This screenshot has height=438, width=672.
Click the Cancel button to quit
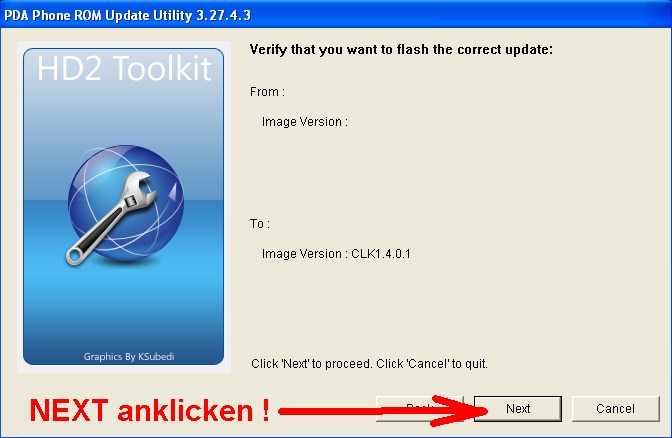tap(615, 408)
